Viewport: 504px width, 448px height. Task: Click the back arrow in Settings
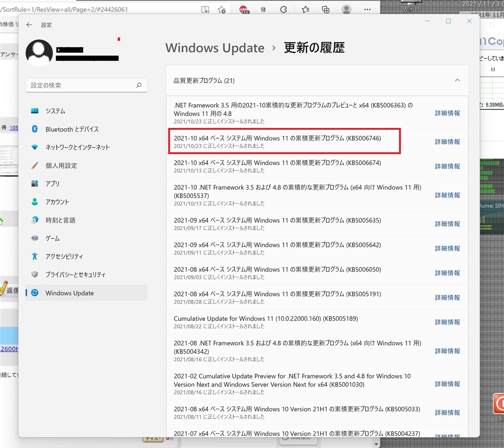tap(29, 25)
